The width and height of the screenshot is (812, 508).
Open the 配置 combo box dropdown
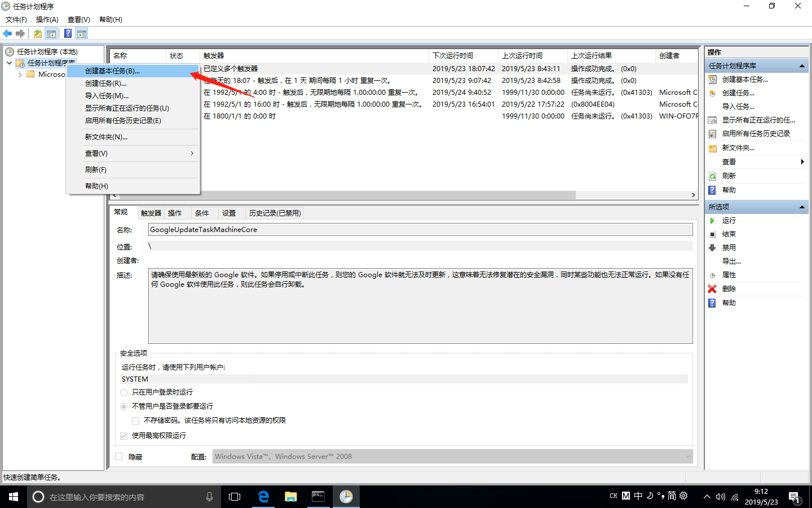point(687,457)
